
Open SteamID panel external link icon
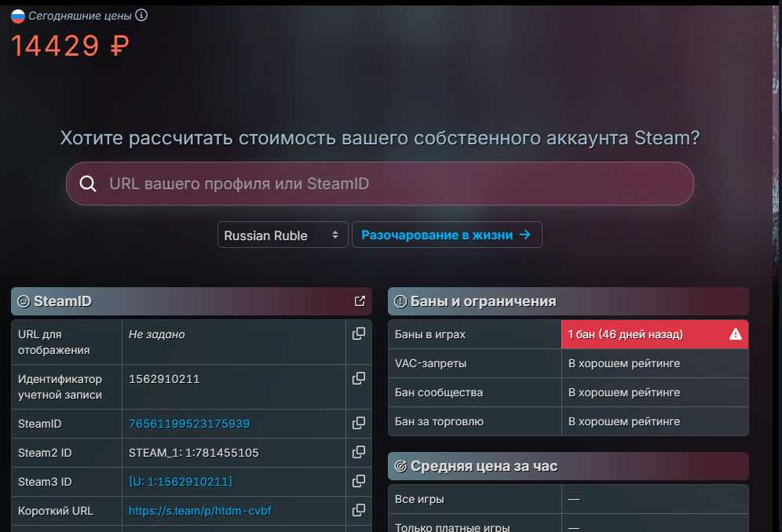(x=360, y=301)
